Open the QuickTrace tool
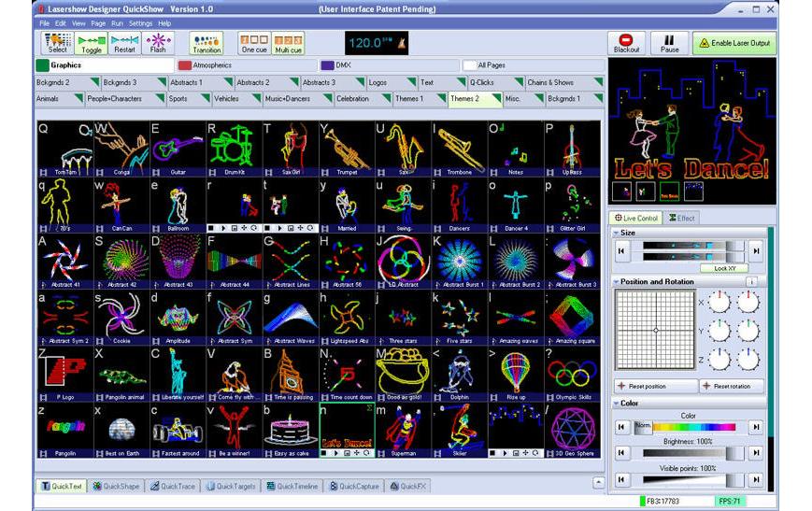 tap(173, 486)
